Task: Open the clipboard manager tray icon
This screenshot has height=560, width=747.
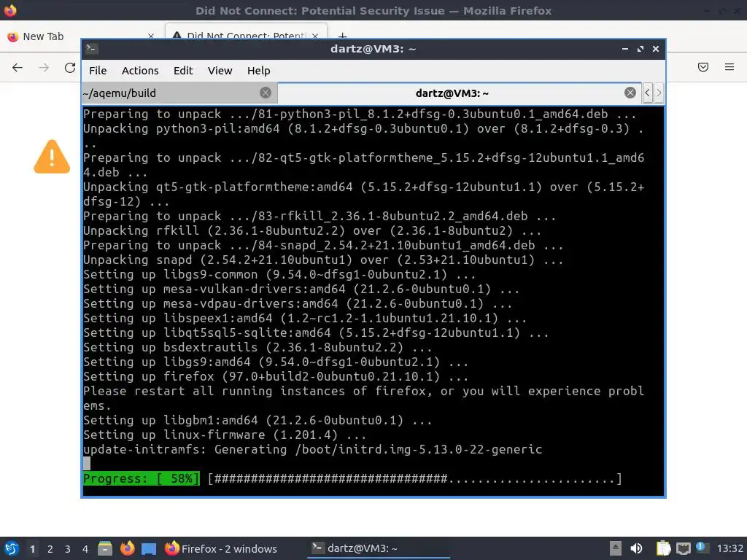Action: (x=662, y=548)
